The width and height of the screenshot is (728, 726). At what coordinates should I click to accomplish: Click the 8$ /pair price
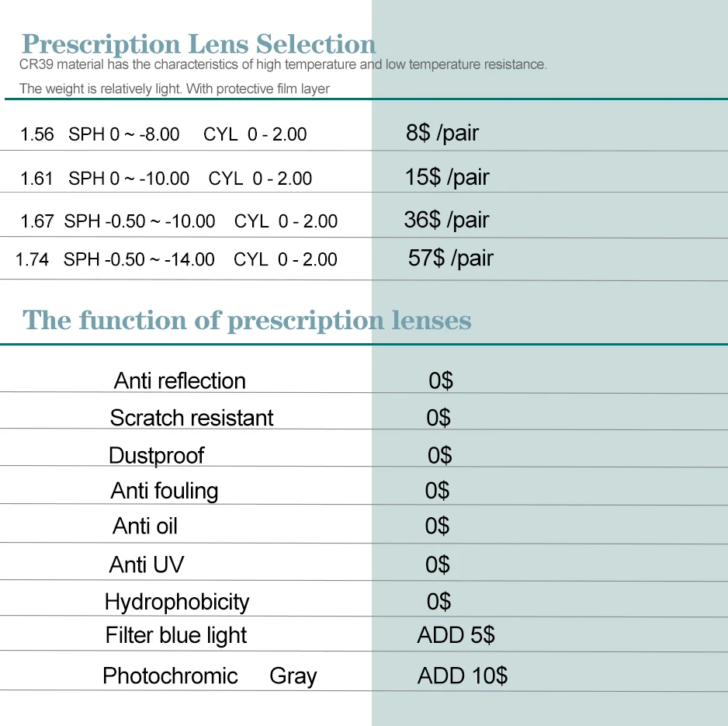(442, 133)
